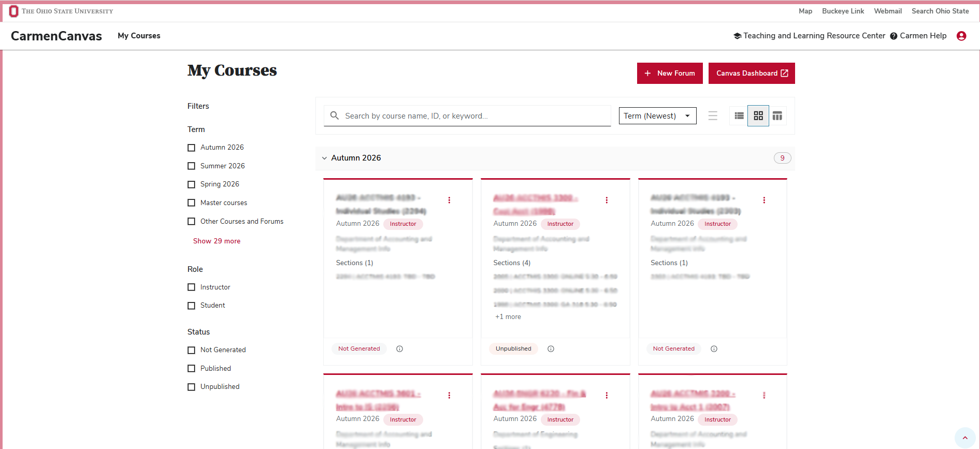Check the Unpublished status filter

[x=191, y=387]
